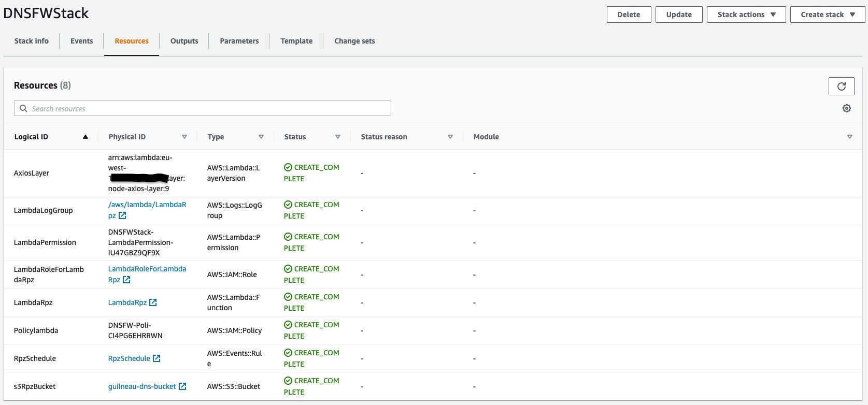This screenshot has width=868, height=405.
Task: Switch to Stack info tab
Action: click(x=32, y=41)
